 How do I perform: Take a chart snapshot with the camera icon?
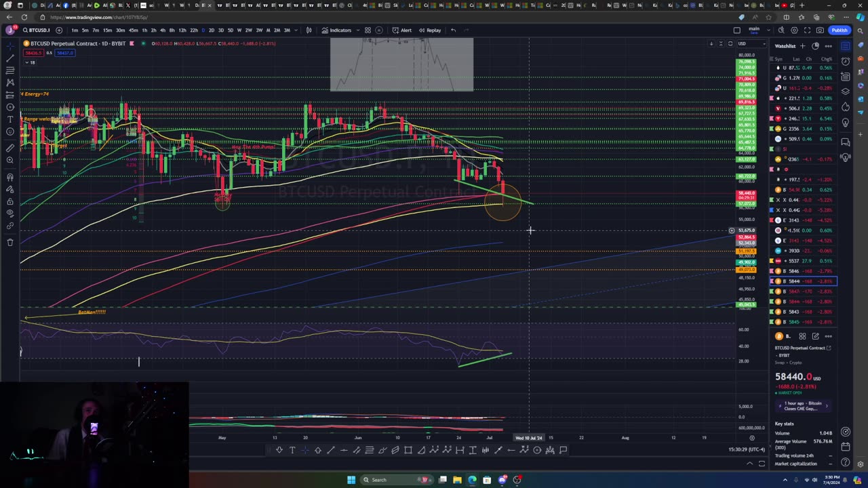821,30
